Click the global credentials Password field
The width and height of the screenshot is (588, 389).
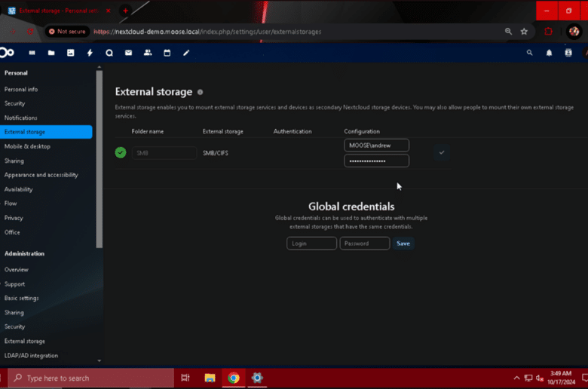point(365,244)
